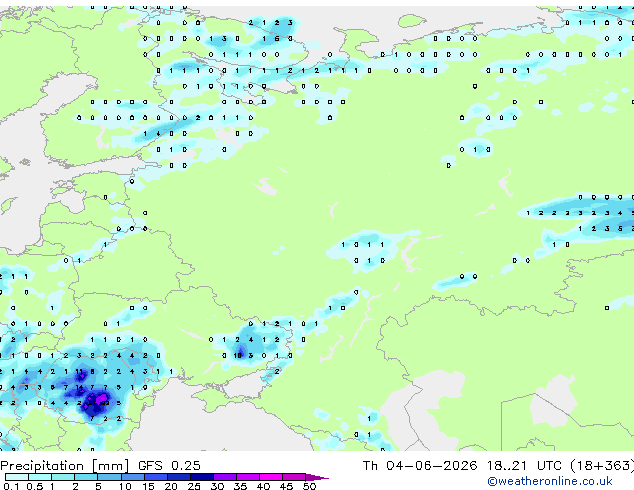
Task: Click the '10' legend scale value
Action: 125,486
